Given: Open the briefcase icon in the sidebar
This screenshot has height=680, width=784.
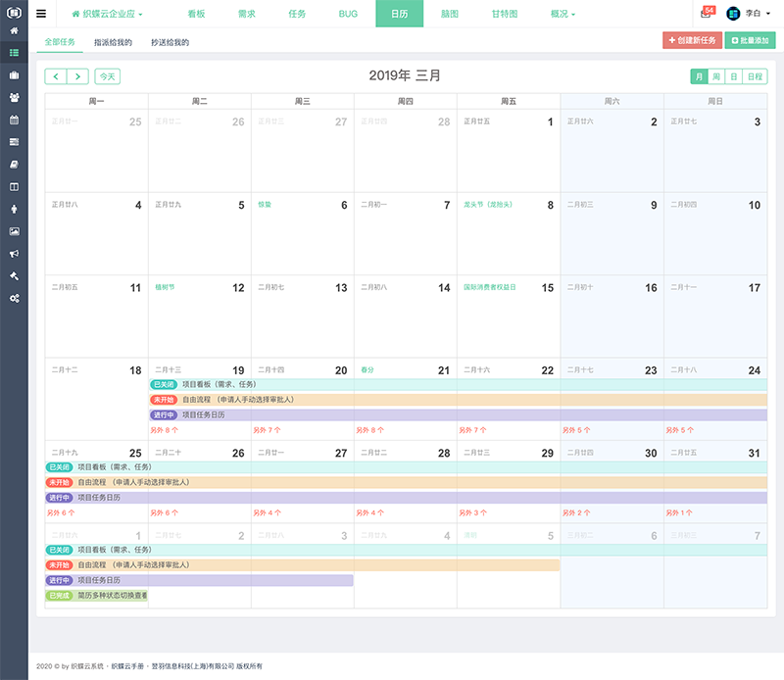Looking at the screenshot, I should coord(14,75).
